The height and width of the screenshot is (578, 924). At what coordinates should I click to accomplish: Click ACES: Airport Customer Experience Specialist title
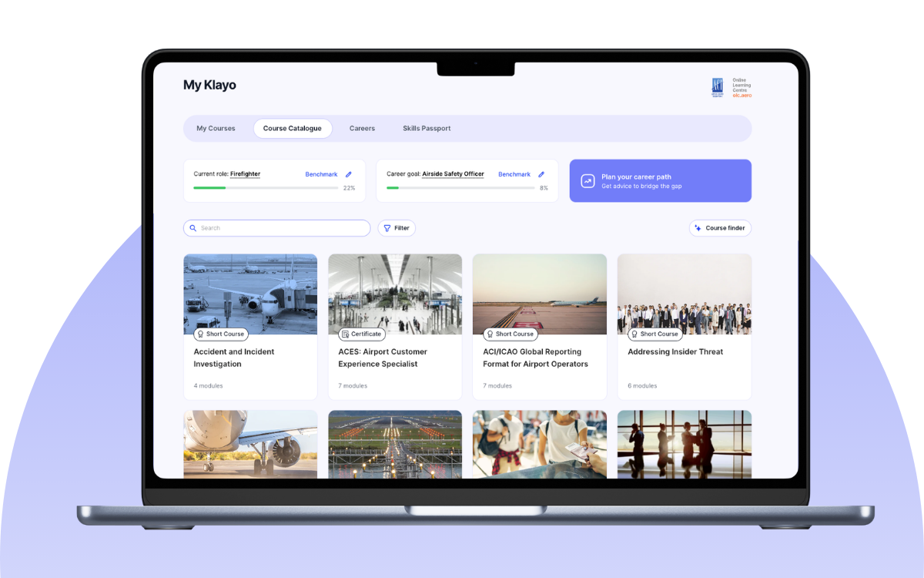[x=383, y=358]
